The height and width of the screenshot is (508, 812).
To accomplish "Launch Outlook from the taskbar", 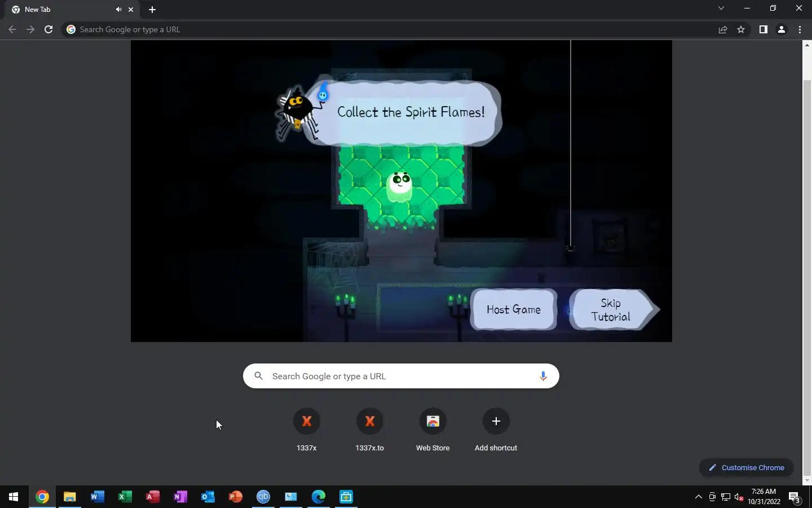I will point(208,497).
